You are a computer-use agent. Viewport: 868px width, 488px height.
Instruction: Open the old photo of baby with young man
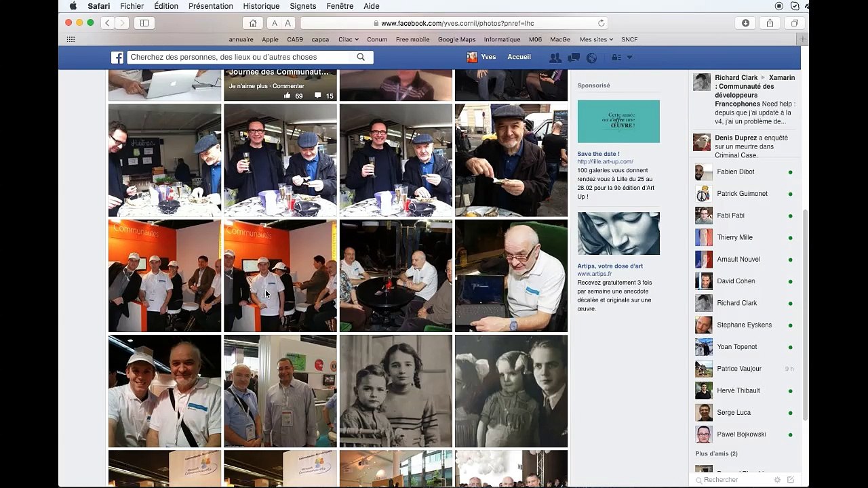click(x=511, y=391)
